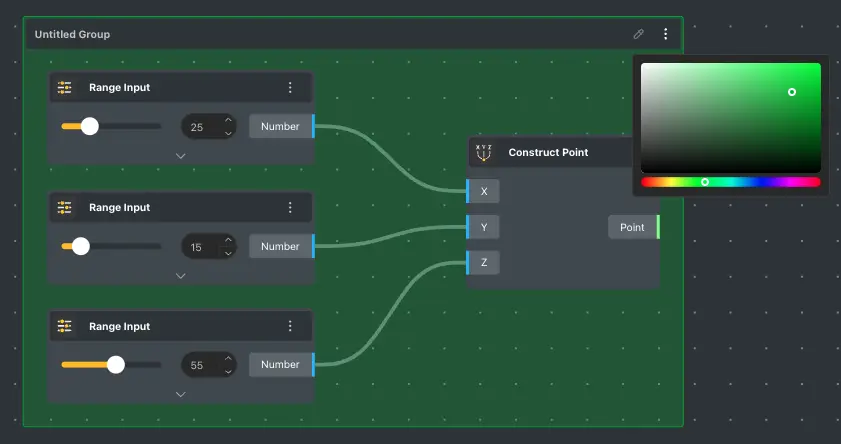The image size is (841, 444).
Task: Click the number field showing 15
Action: pyautogui.click(x=198, y=246)
